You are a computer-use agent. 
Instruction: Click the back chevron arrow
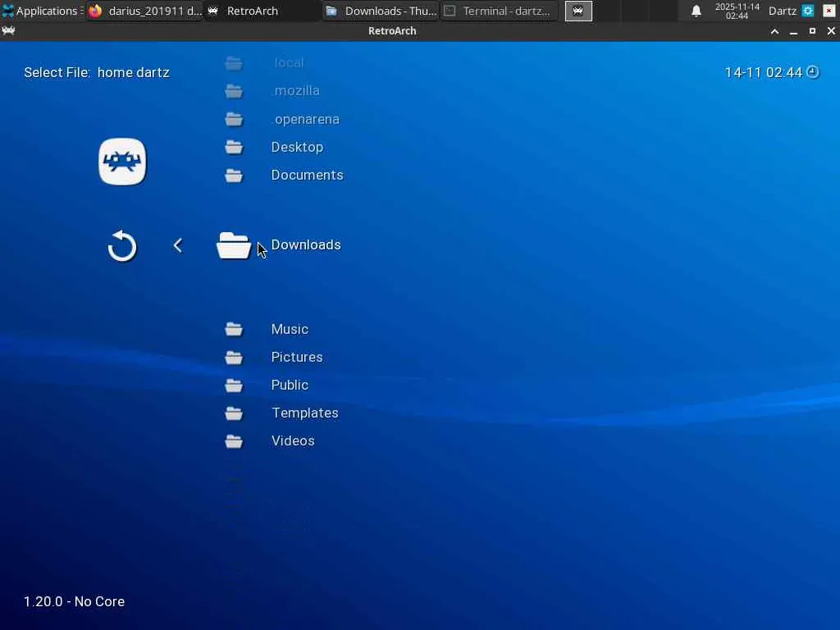coord(178,246)
